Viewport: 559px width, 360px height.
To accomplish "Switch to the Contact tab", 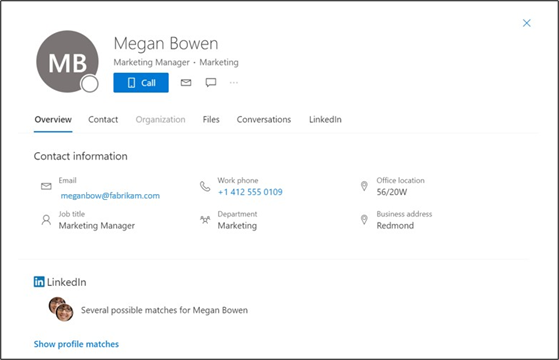I will 103,119.
